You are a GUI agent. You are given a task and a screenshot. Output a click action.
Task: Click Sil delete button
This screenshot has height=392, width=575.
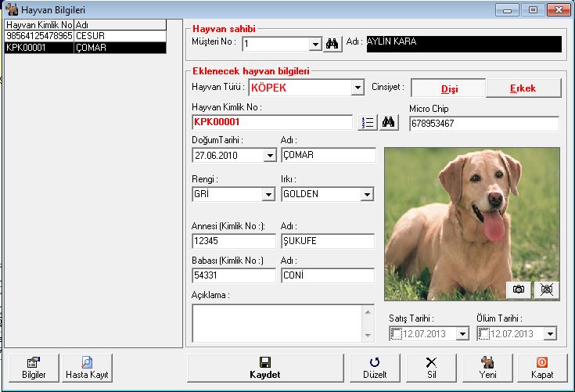[431, 369]
